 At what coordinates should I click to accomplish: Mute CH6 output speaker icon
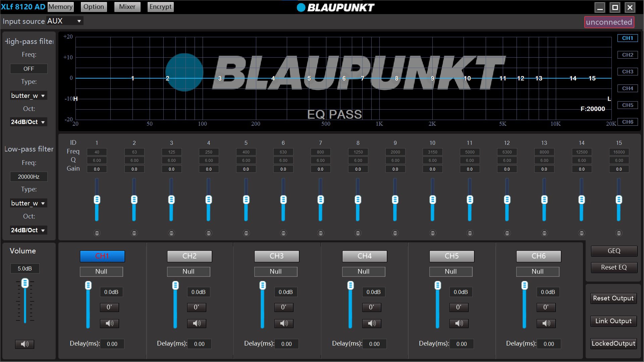[x=546, y=323]
